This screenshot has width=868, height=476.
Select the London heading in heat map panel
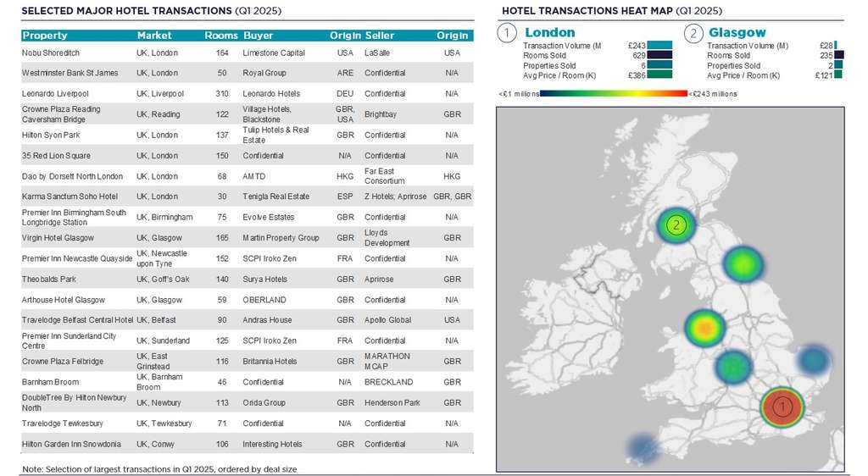tap(549, 33)
